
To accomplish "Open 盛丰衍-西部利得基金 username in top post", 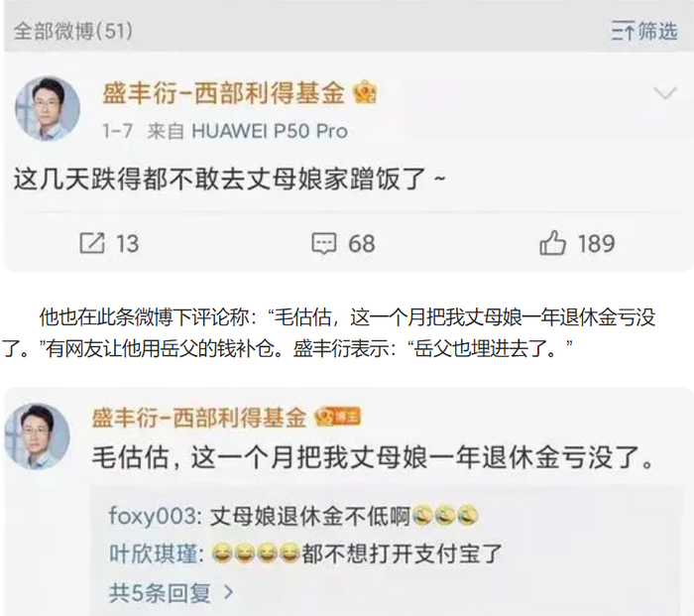I will [223, 93].
